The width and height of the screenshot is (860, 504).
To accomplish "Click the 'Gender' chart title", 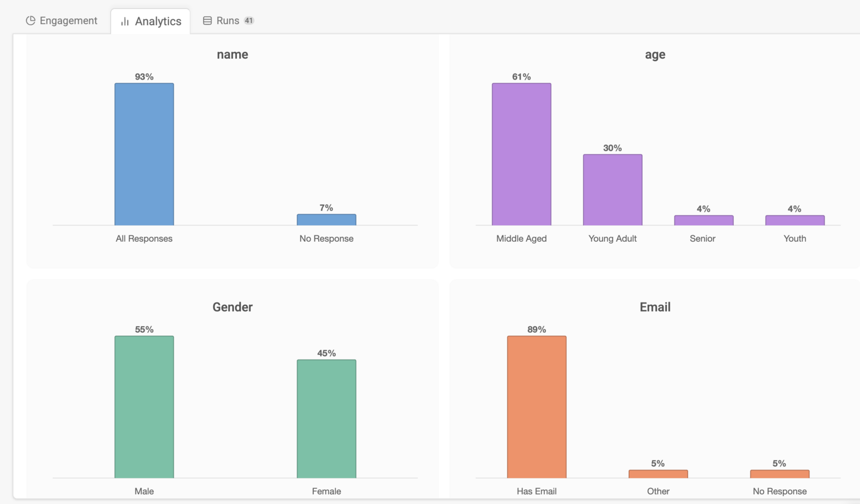I will [x=232, y=307].
